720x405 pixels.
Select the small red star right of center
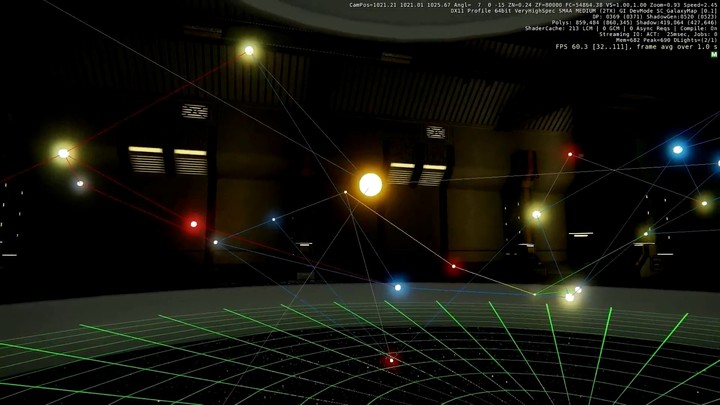coord(454,266)
